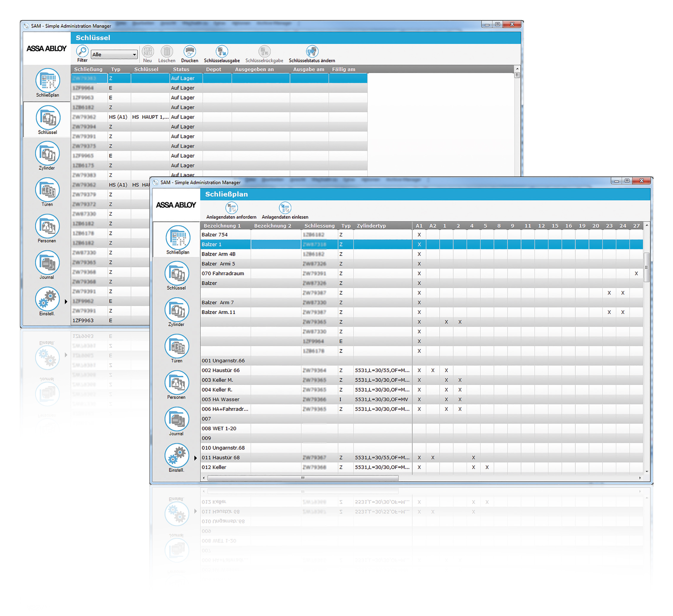Click Anlagendaten anfordern icon

pyautogui.click(x=231, y=208)
